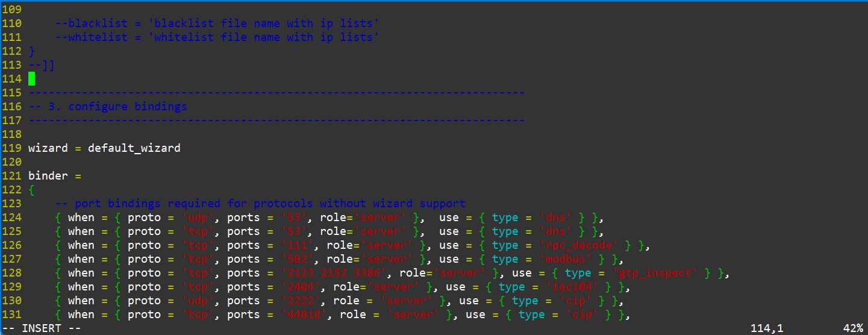
Task: Click the 'dns' type string on line 124
Action: coord(557,218)
